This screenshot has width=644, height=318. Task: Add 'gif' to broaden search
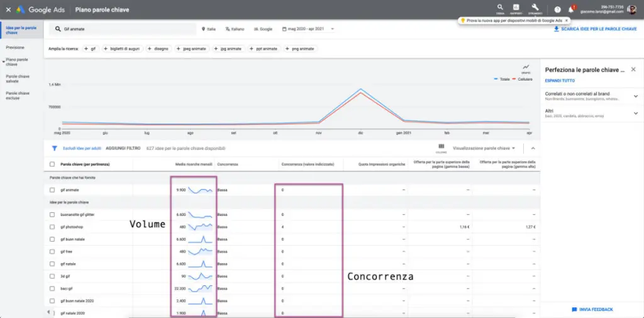pos(90,48)
